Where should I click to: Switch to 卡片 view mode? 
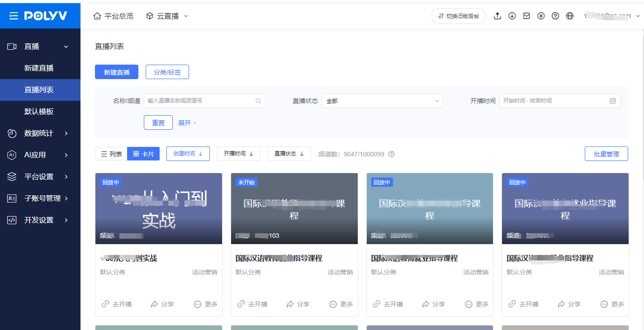pos(143,154)
